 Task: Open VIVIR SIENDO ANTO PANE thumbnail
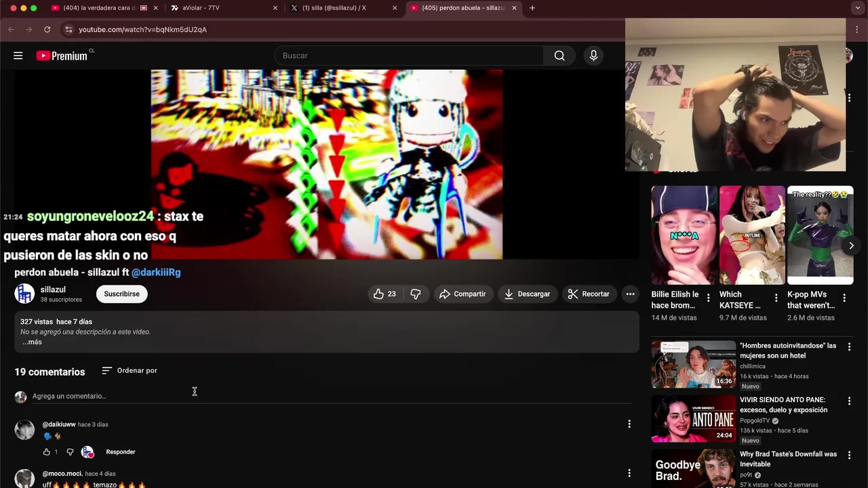pyautogui.click(x=694, y=419)
